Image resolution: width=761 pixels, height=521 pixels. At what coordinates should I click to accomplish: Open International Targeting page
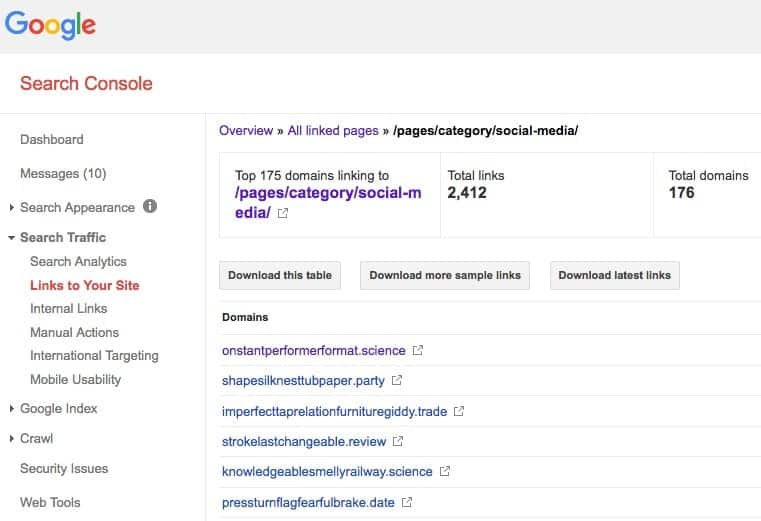tap(94, 356)
